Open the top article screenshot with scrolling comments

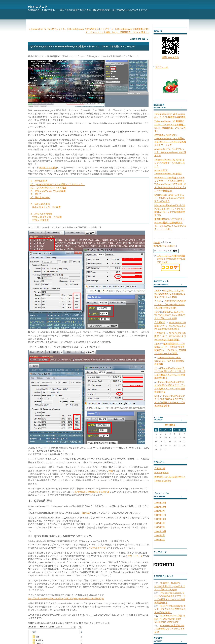pos(88,83)
